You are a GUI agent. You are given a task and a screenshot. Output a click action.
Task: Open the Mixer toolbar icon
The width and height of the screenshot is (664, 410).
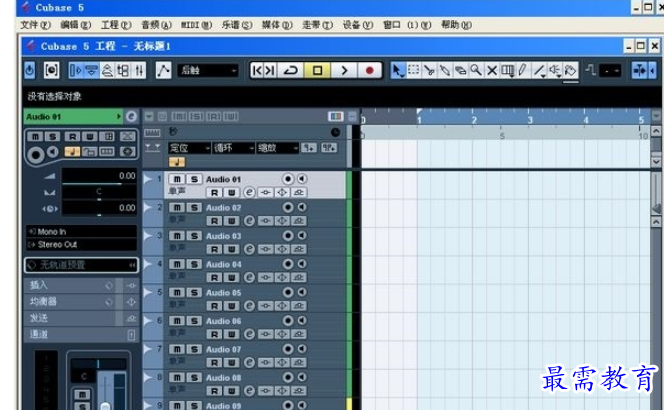(139, 70)
